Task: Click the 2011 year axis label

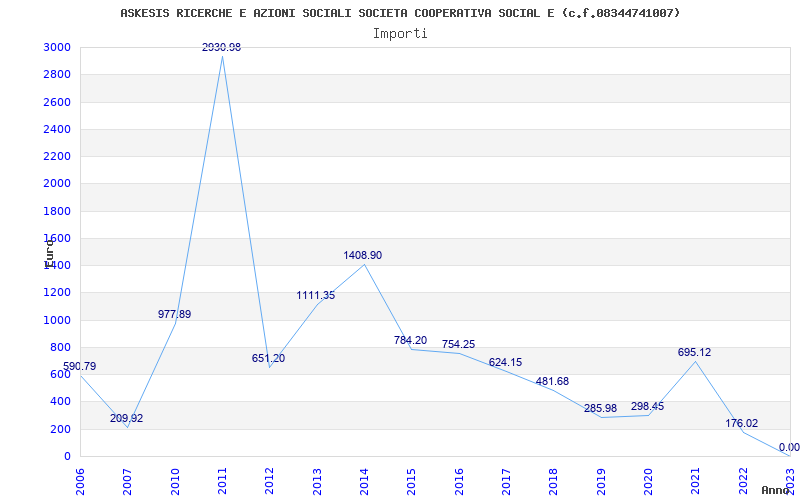Action: [222, 480]
